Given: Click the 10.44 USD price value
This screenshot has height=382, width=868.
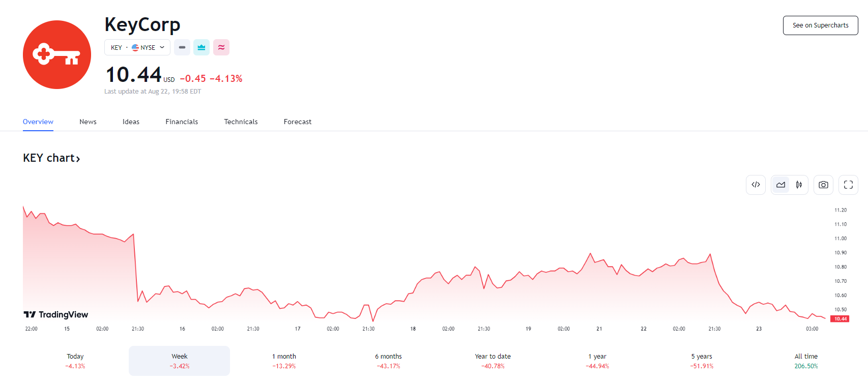Looking at the screenshot, I should point(140,75).
